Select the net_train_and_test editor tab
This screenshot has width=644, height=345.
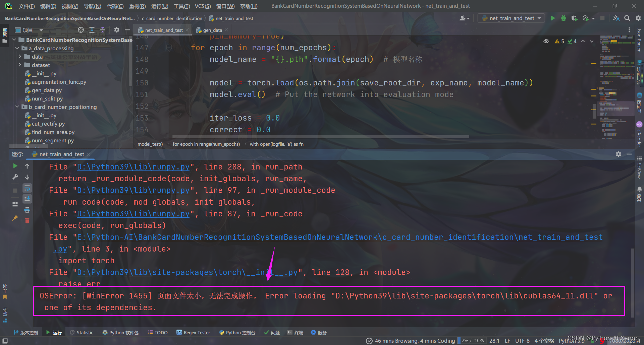pyautogui.click(x=164, y=30)
